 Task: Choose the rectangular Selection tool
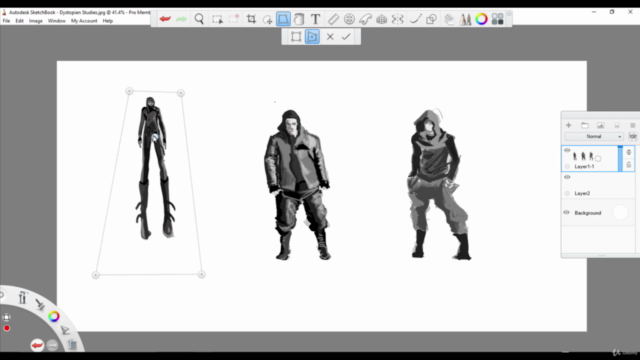tap(217, 19)
